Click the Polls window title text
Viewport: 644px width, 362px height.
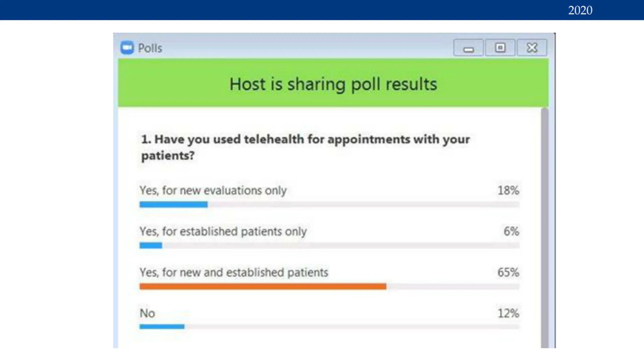pyautogui.click(x=150, y=48)
